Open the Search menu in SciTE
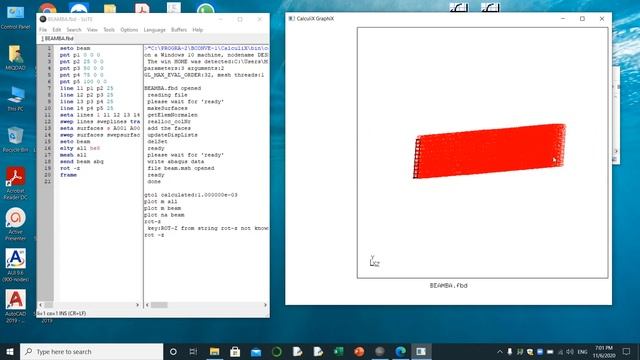The height and width of the screenshot is (360, 640). pyautogui.click(x=74, y=30)
